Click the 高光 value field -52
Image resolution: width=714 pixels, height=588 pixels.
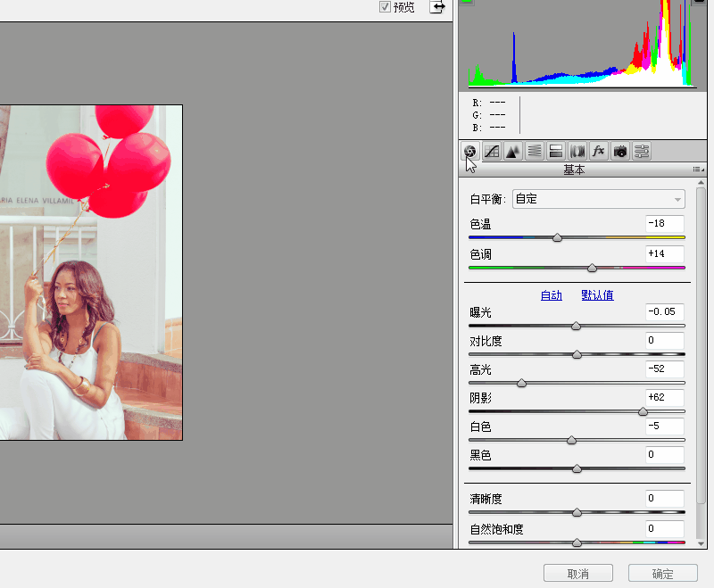pyautogui.click(x=665, y=369)
